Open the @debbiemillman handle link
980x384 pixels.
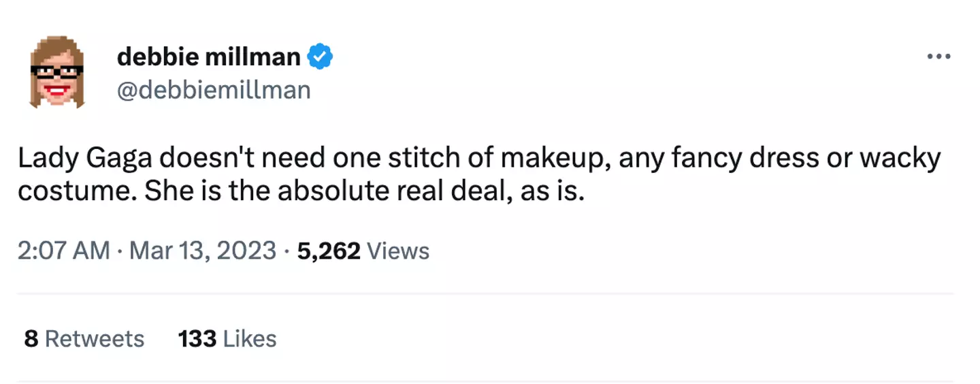click(x=214, y=90)
